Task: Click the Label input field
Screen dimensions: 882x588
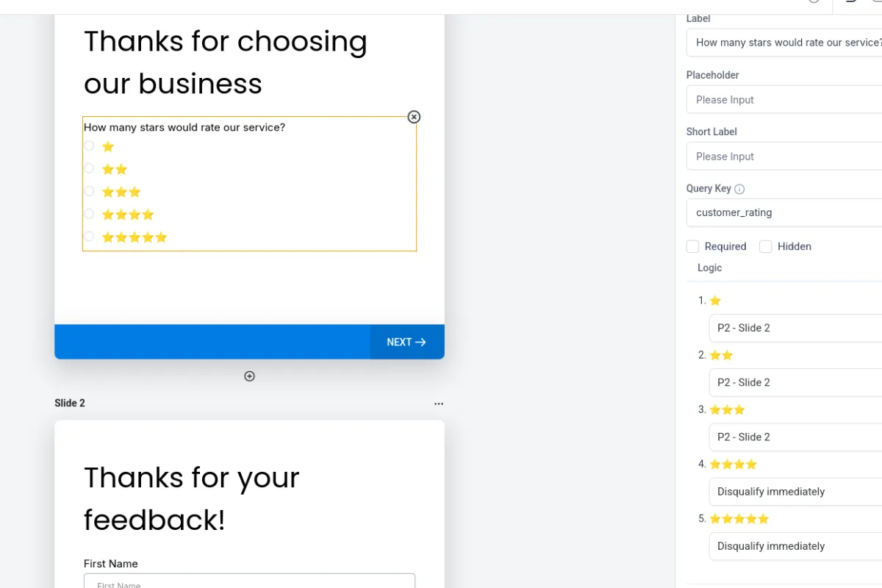Action: 784,43
